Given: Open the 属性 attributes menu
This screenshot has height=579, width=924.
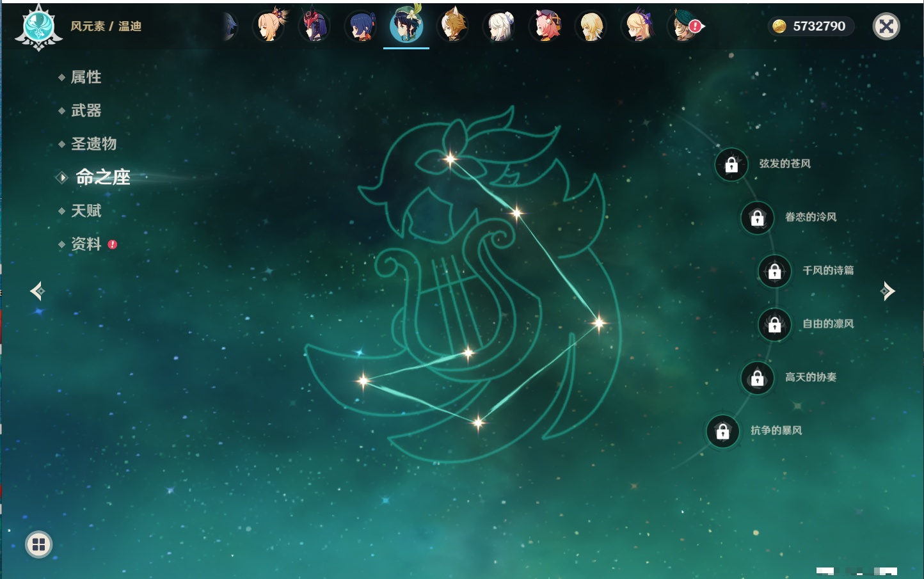Looking at the screenshot, I should pyautogui.click(x=86, y=77).
